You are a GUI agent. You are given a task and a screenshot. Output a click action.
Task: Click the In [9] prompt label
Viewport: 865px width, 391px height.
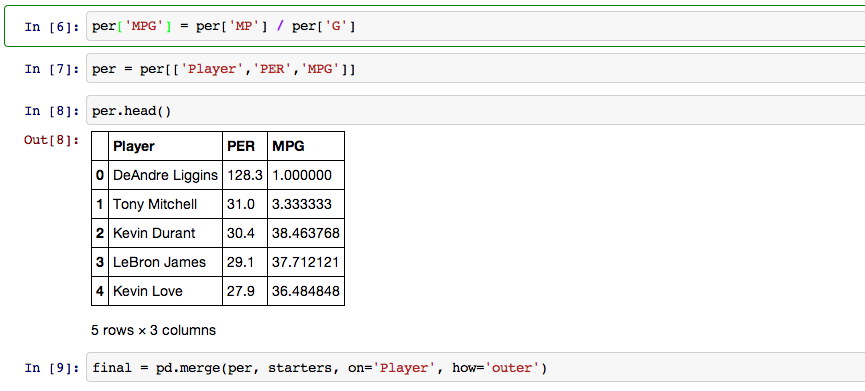point(52,367)
